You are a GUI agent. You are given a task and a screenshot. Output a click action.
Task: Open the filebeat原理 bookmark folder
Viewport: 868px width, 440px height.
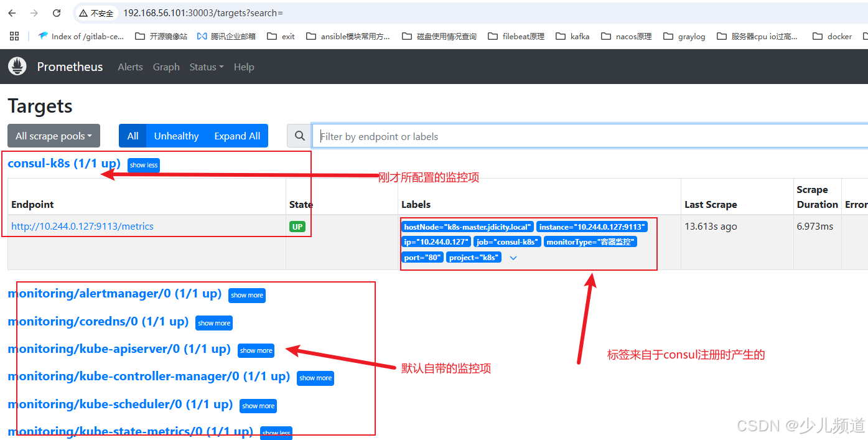coord(516,36)
